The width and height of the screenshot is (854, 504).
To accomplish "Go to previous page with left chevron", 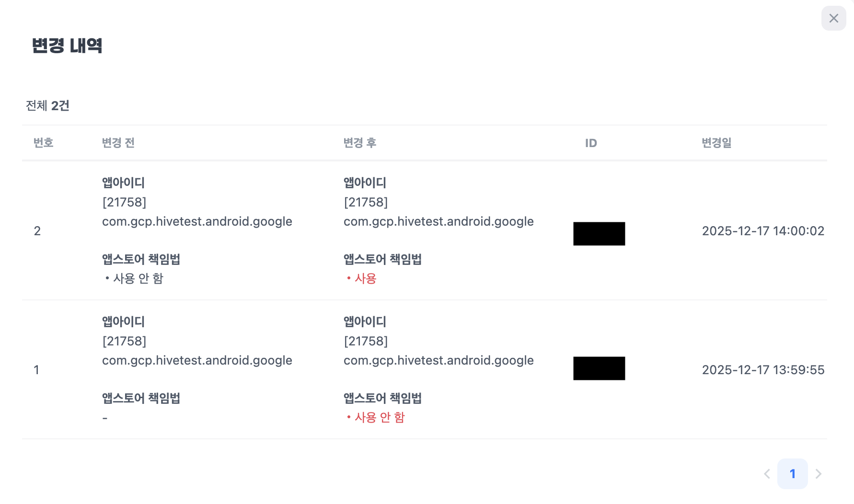I will click(767, 474).
